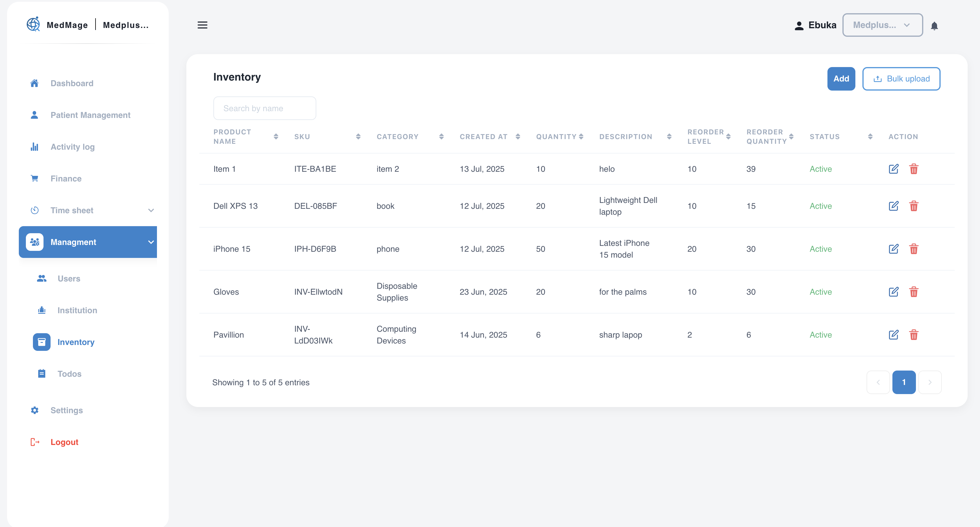Viewport: 980px width, 527px height.
Task: Click the Pavillion row edit icon
Action: pos(894,335)
